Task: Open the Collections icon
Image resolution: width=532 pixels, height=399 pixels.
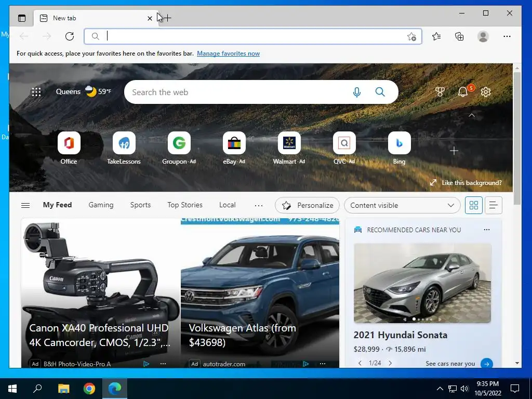Action: point(459,36)
